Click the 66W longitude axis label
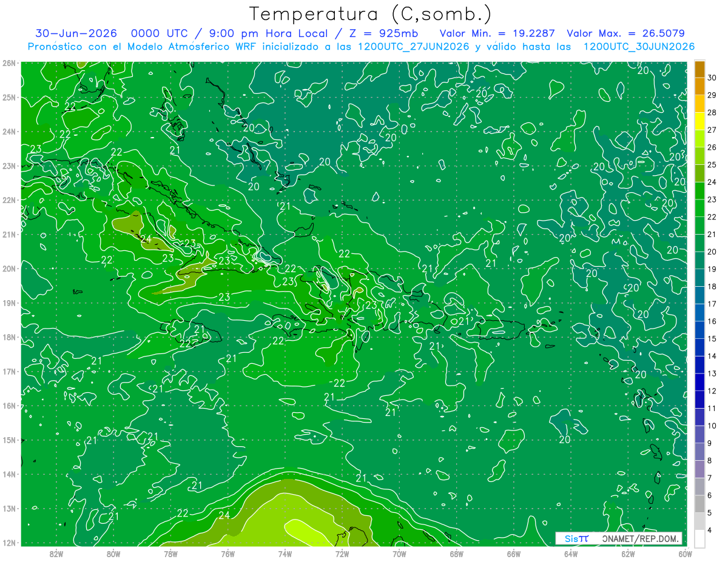 514,554
